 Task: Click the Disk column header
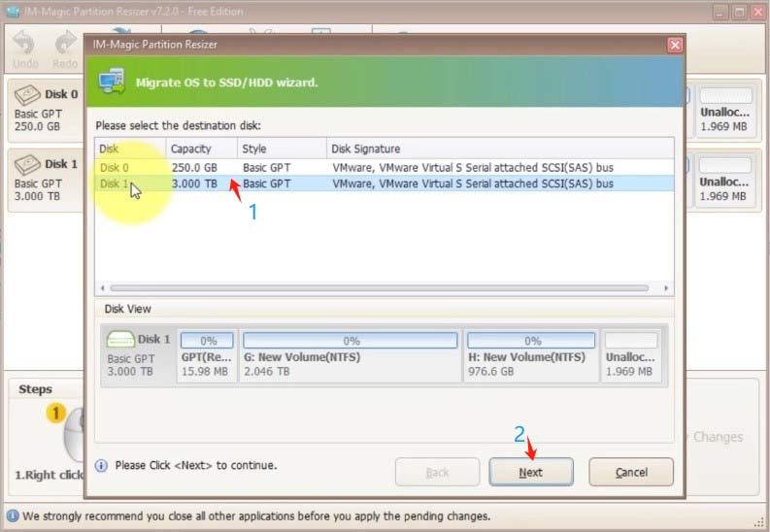(x=130, y=149)
